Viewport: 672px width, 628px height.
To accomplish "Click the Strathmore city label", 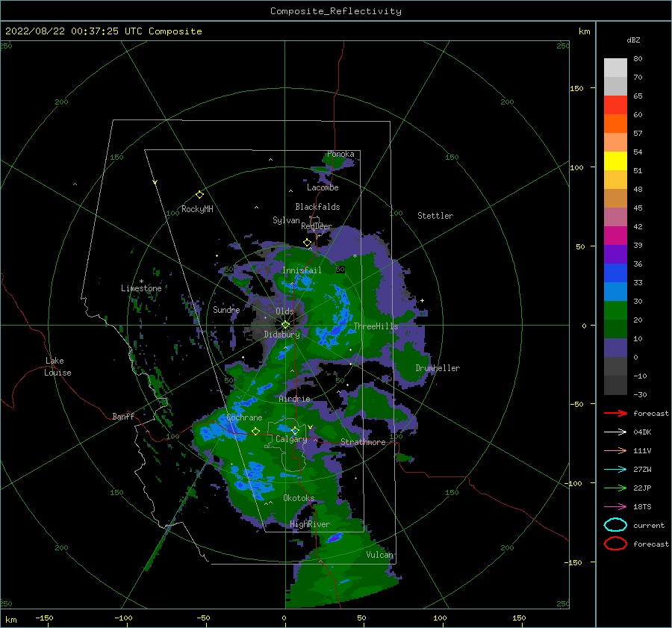I will pyautogui.click(x=363, y=442).
